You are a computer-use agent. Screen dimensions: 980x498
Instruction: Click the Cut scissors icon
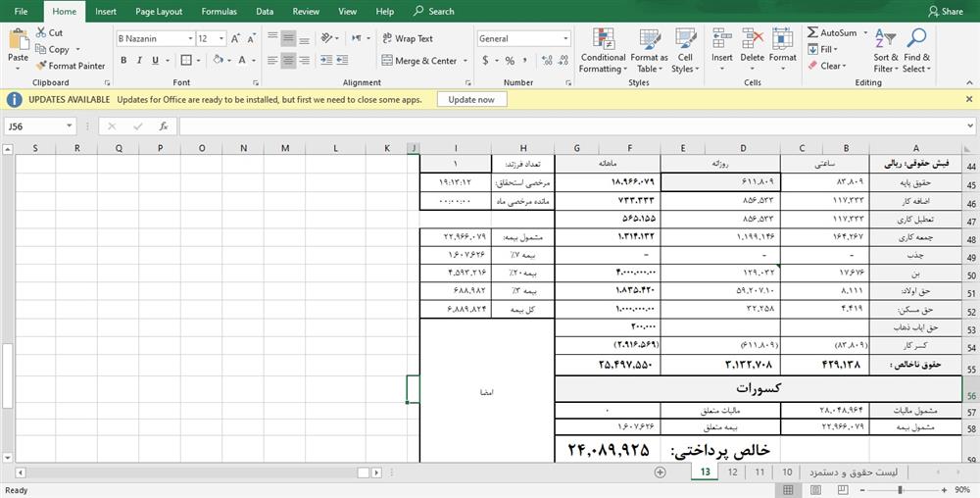point(41,32)
